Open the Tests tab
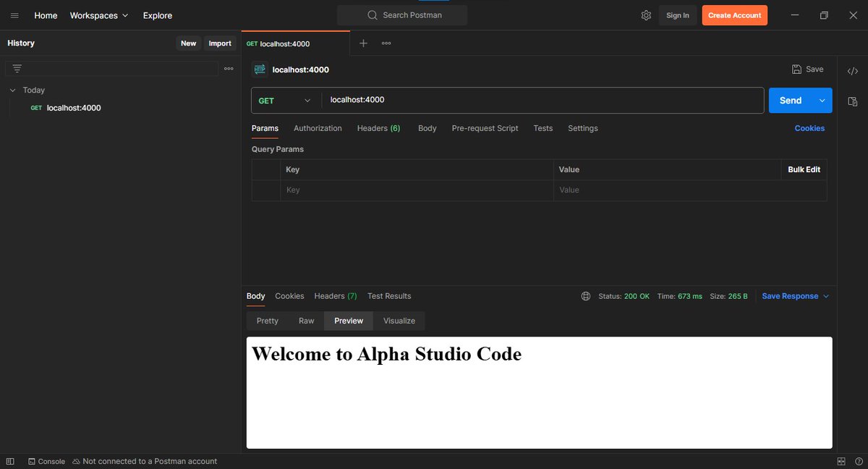The height and width of the screenshot is (469, 868). pyautogui.click(x=543, y=128)
